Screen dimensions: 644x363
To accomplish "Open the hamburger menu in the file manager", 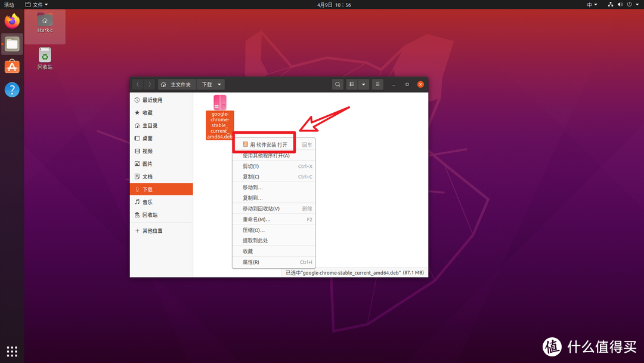I will click(x=377, y=84).
